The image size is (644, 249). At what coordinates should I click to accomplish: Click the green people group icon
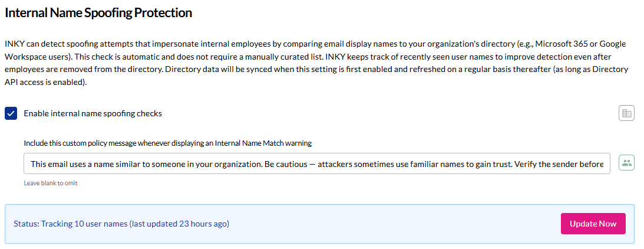tap(626, 163)
